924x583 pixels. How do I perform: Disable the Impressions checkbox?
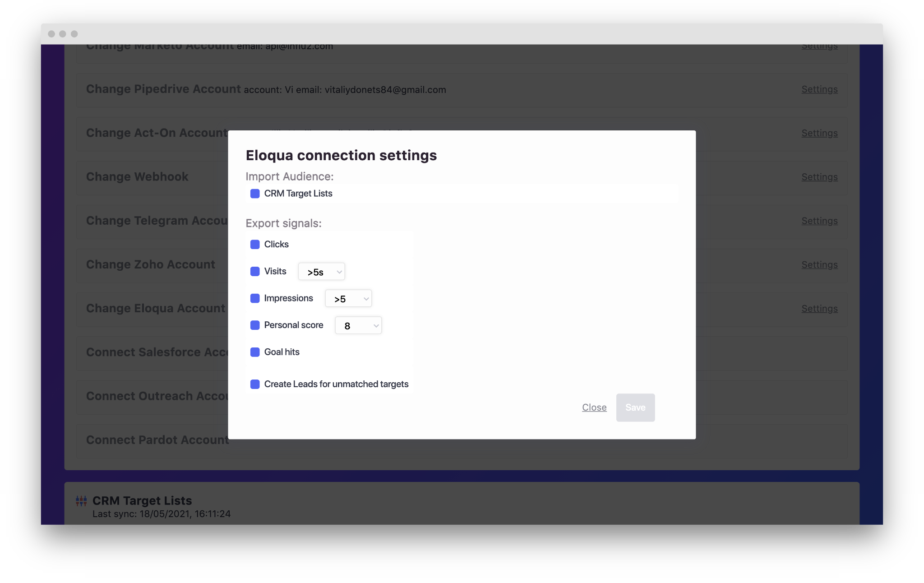[255, 298]
